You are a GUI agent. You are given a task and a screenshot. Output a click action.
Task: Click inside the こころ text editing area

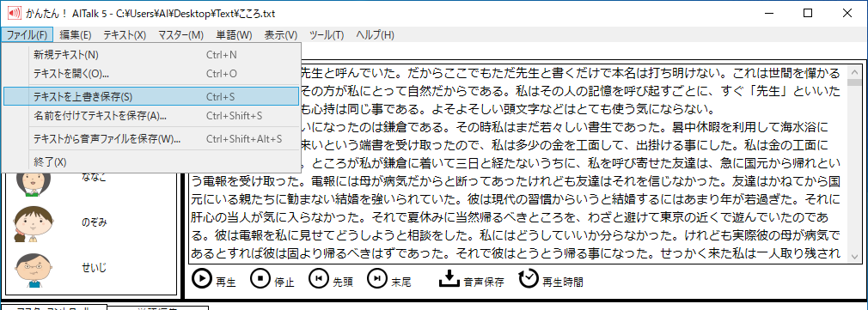point(517,163)
